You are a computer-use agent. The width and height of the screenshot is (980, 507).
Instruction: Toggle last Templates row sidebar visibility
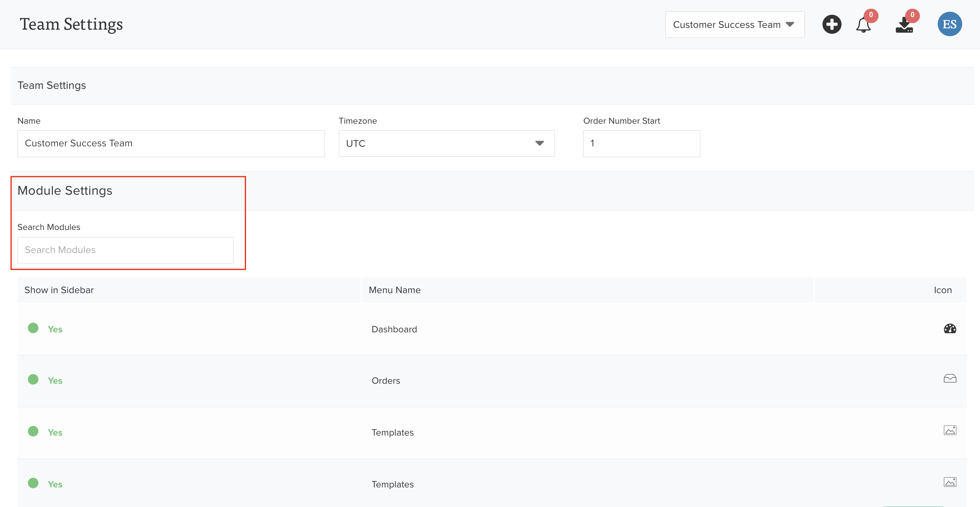click(33, 483)
